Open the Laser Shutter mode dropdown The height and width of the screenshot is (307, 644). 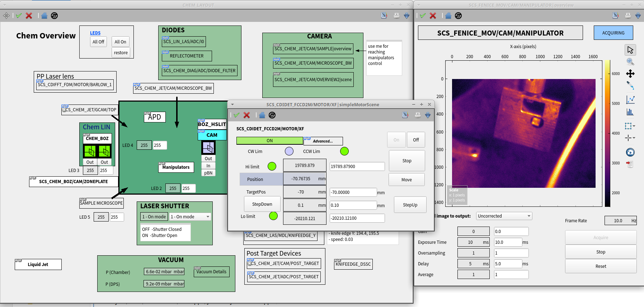pos(190,217)
